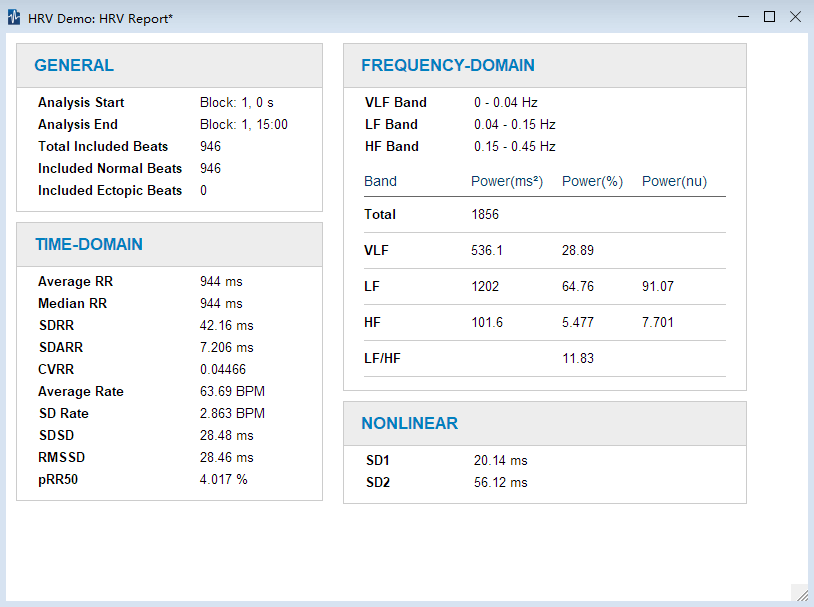Viewport: 814px width, 607px height.
Task: Click the FREQUENCY-DOMAIN section header
Action: click(447, 66)
